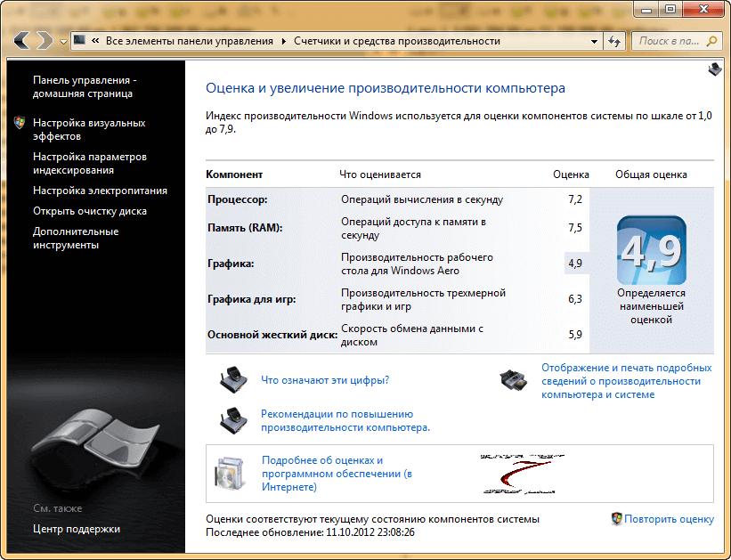Select the 'Память (RAM):' row label
The image size is (731, 560).
point(245,228)
